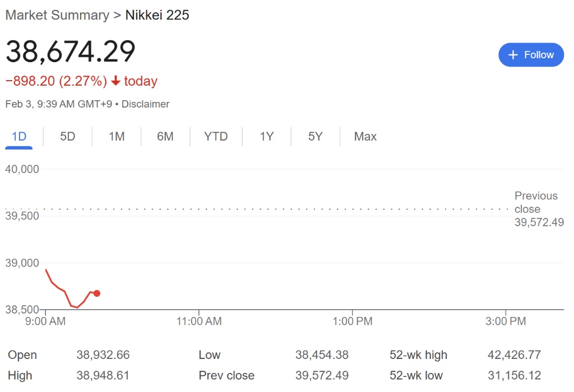Click the 11:00 AM axis marker
574x392 pixels.
199,321
